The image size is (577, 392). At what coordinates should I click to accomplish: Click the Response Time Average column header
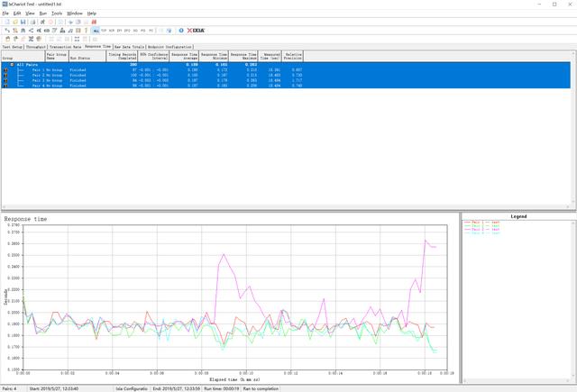[x=185, y=56]
